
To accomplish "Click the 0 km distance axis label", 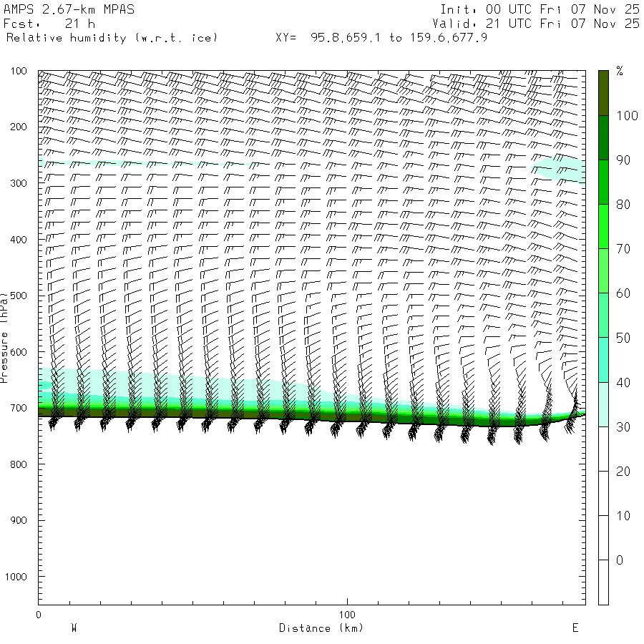I will [x=39, y=615].
